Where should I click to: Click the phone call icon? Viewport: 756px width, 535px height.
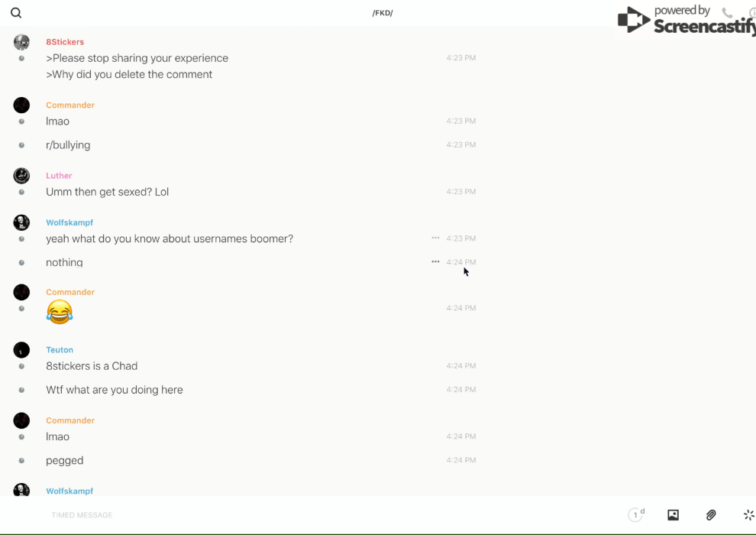[x=727, y=13]
